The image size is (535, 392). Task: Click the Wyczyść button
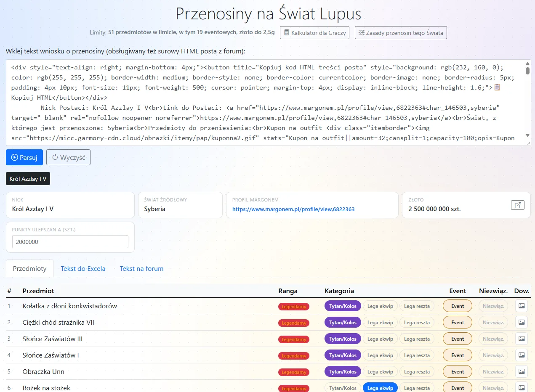point(68,157)
